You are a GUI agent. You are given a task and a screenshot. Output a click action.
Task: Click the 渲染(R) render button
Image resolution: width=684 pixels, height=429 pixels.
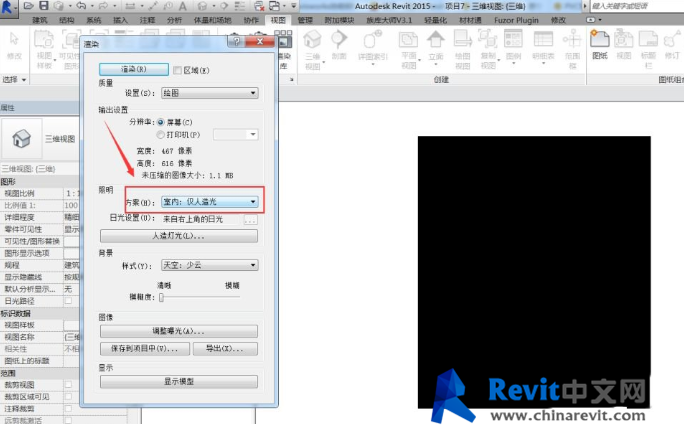point(134,69)
